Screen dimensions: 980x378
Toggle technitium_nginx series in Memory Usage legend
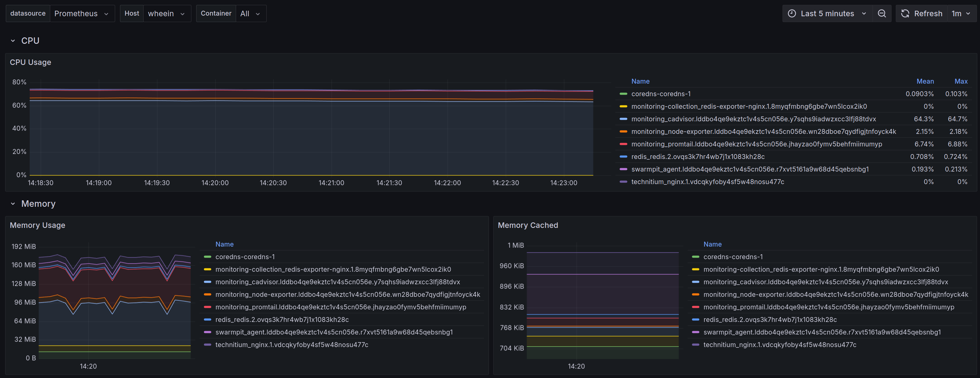[x=291, y=345]
